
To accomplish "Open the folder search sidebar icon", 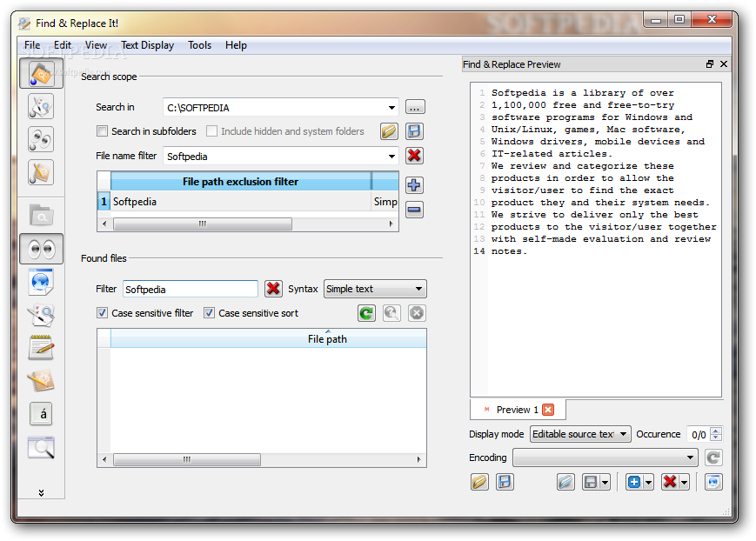I will pyautogui.click(x=41, y=215).
